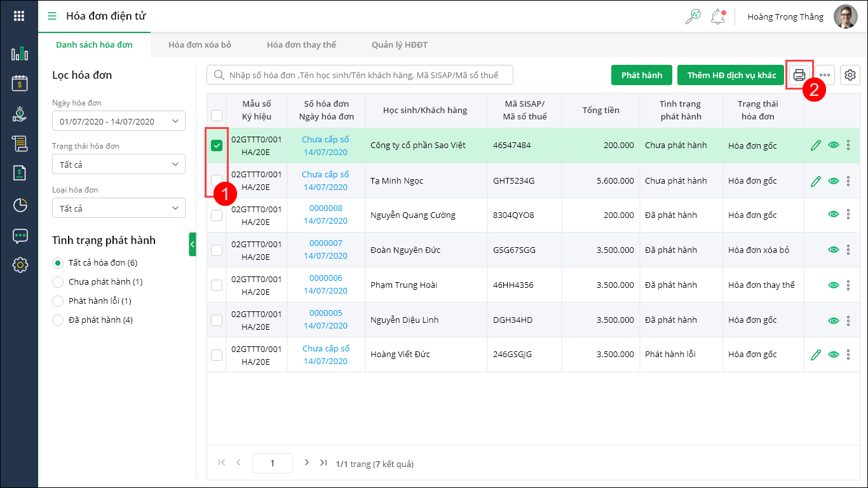The image size is (868, 488).
Task: Click the printer icon in toolbar
Action: point(799,75)
